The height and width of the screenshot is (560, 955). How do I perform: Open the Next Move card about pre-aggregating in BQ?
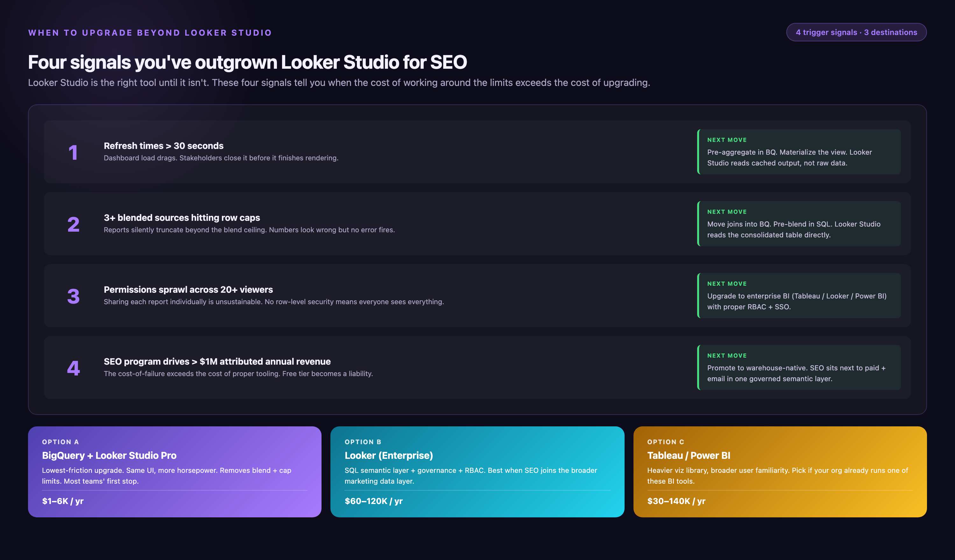pos(799,151)
